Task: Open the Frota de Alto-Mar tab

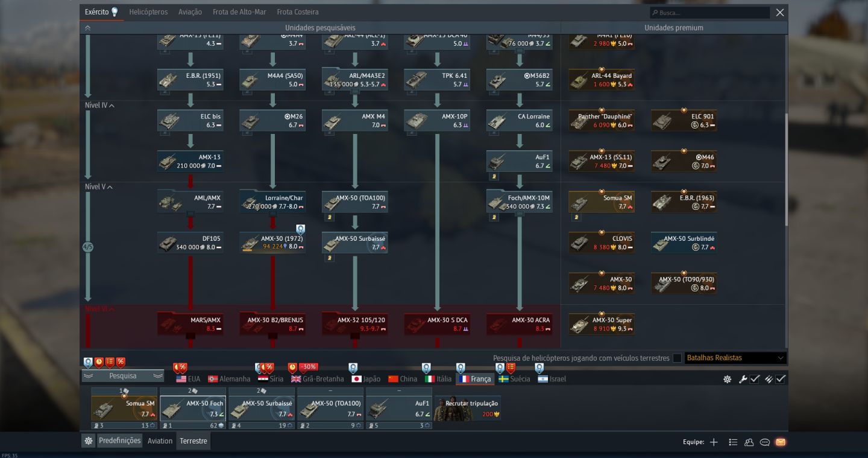Action: (239, 12)
